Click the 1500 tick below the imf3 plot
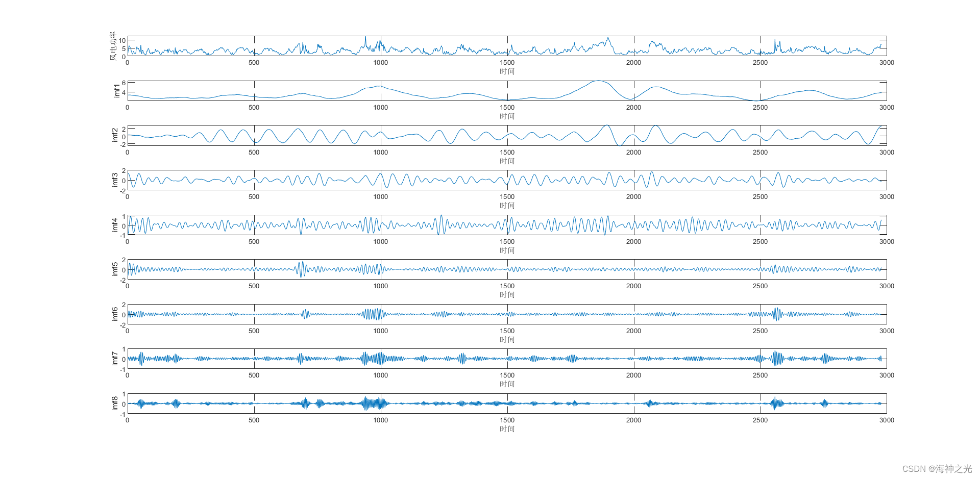980x478 pixels. 507,197
